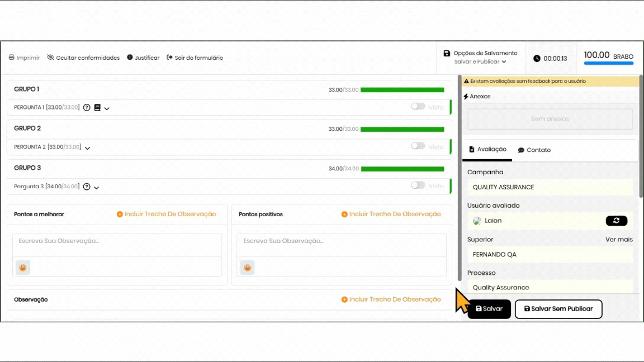Click the Salvar Sem Publicar button

558,309
